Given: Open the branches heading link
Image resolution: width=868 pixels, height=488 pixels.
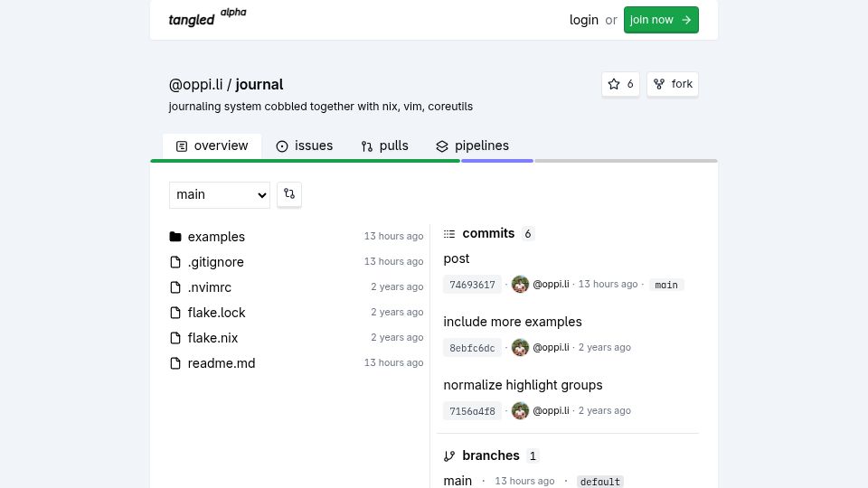Looking at the screenshot, I should [491, 455].
